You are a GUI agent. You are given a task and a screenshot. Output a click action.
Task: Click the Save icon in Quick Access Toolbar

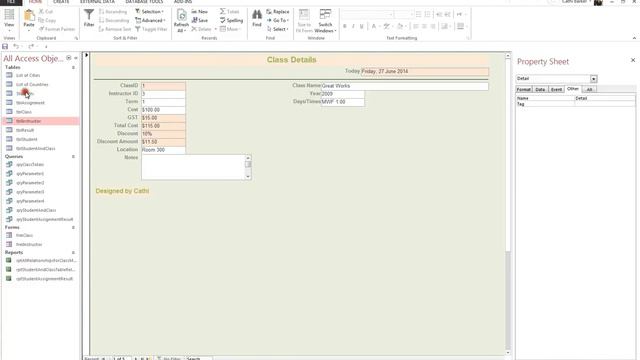tap(5, 47)
